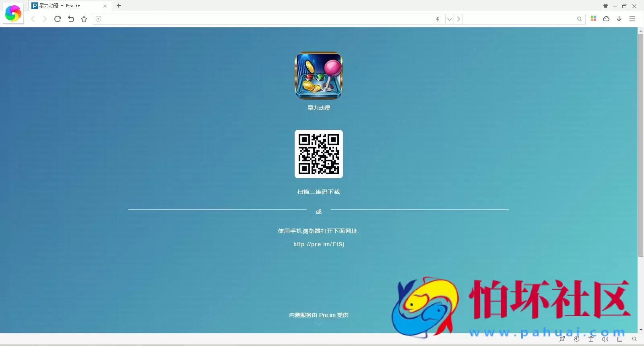The height and width of the screenshot is (346, 644).
Task: Open a new tab with plus button
Action: [x=119, y=6]
